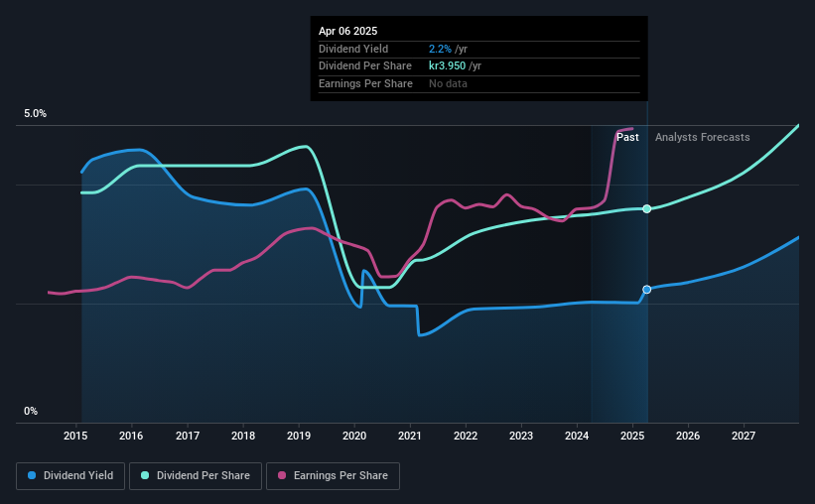Screen dimensions: 815x504
Task: Toggle the Dividend Yield legend button
Action: 70,476
